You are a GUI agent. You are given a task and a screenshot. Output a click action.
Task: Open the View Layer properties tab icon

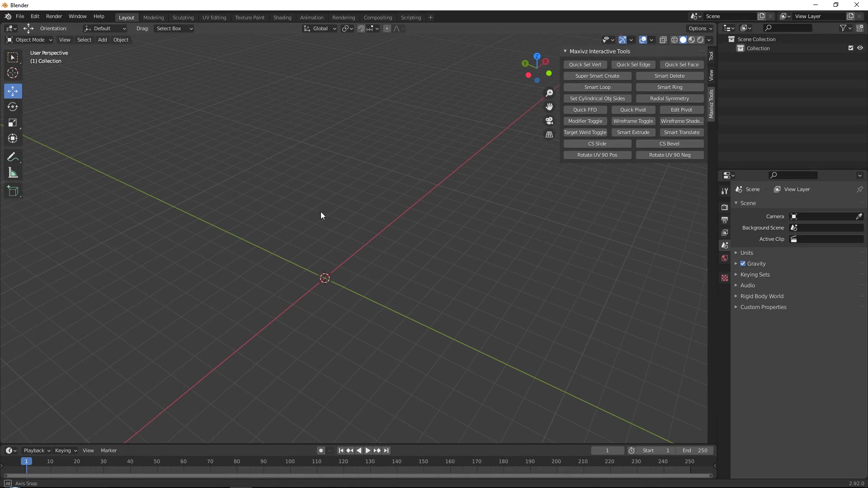(x=725, y=233)
